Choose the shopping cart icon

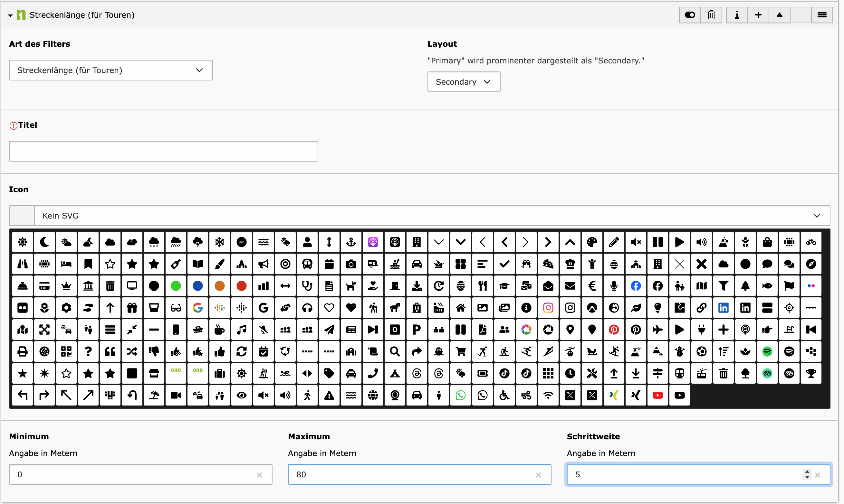click(461, 351)
